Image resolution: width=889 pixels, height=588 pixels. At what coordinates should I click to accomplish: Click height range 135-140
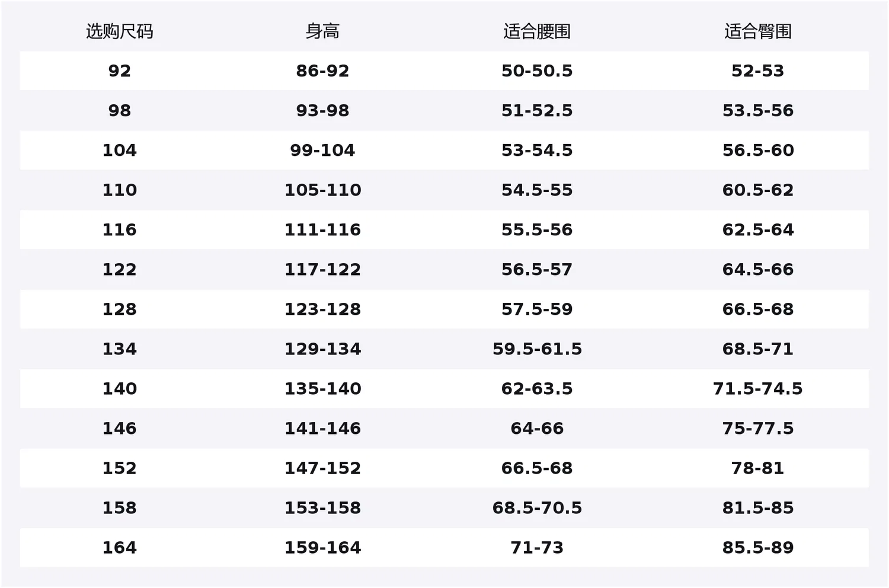pos(322,389)
